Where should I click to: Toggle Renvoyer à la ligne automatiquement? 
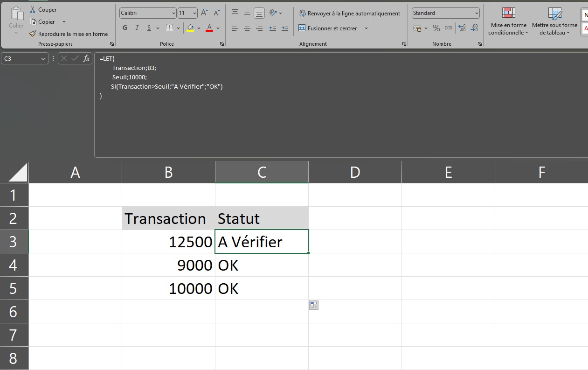[x=349, y=14]
